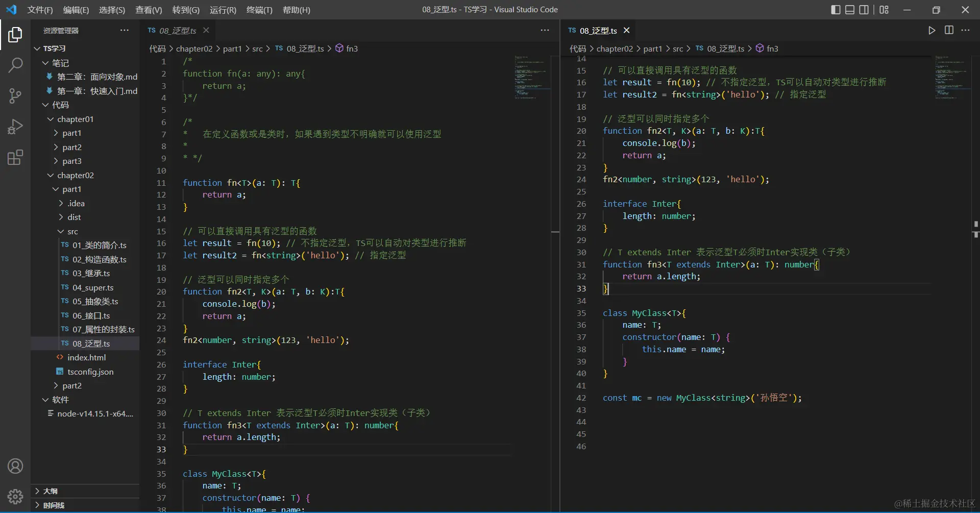
Task: Click the Run code play button
Action: point(932,31)
